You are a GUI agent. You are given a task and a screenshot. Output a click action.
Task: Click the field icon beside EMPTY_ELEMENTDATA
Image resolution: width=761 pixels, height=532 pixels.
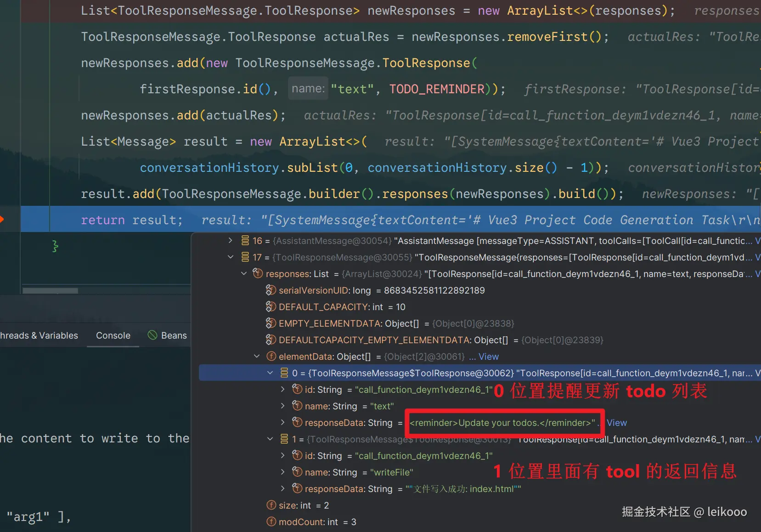[x=271, y=323]
